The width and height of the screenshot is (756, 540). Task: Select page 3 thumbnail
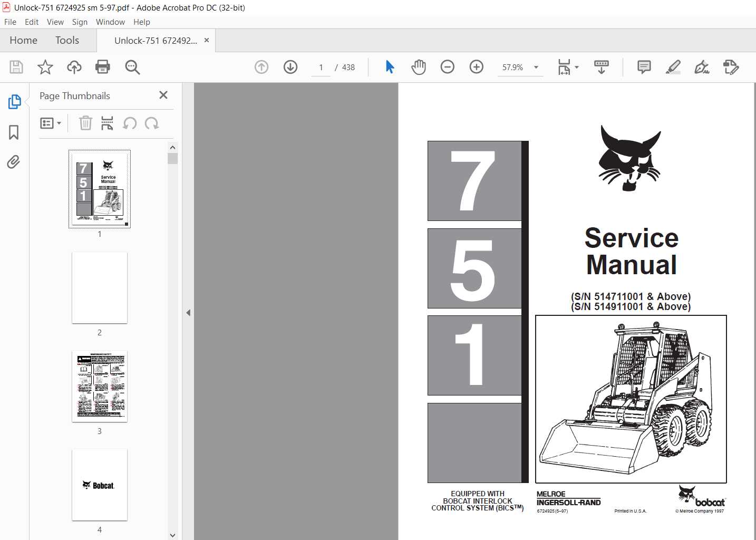(x=100, y=387)
